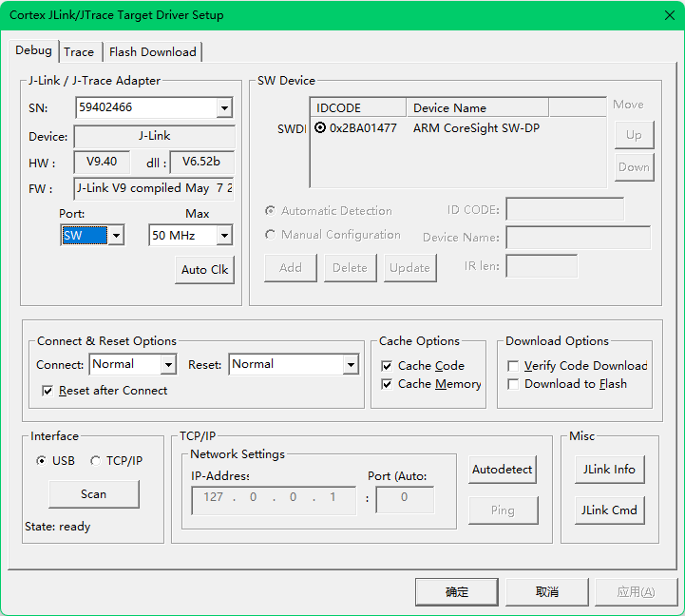
Task: Confirm with the 确定 button
Action: 457,592
